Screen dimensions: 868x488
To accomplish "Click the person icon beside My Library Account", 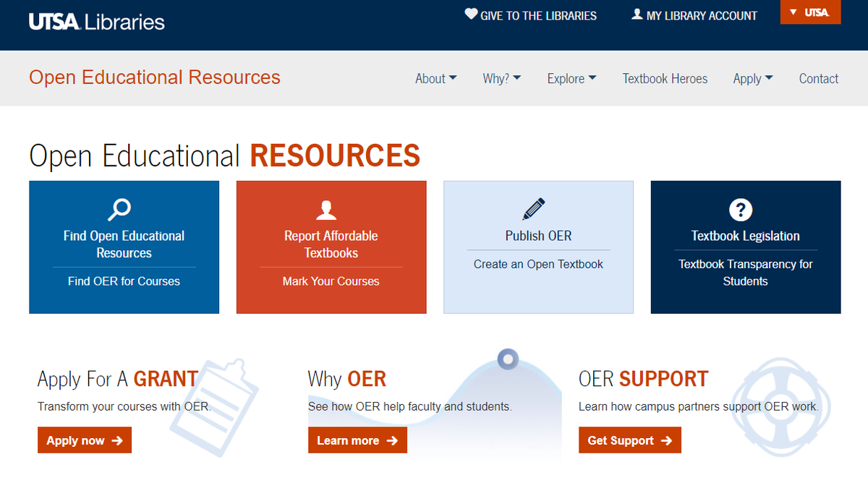I will [637, 14].
